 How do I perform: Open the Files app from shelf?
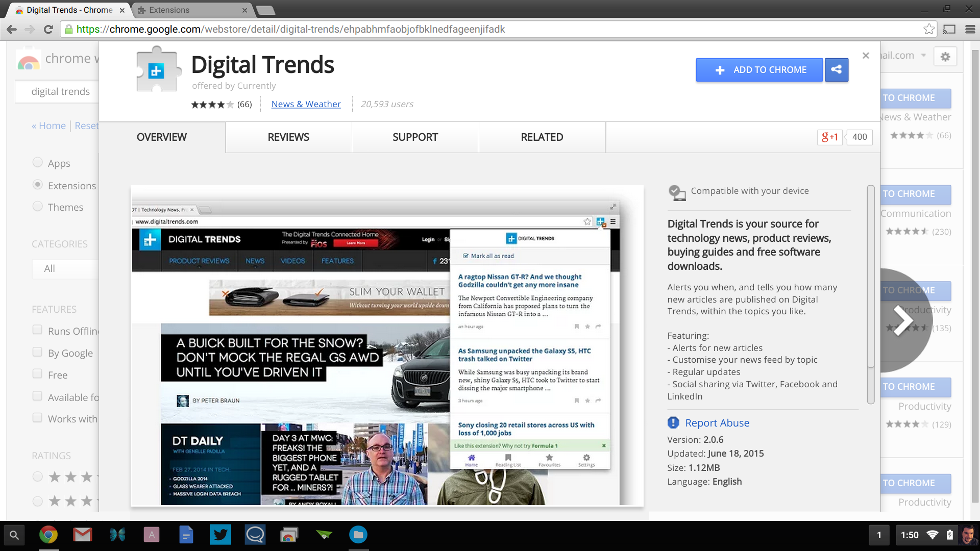pos(358,535)
